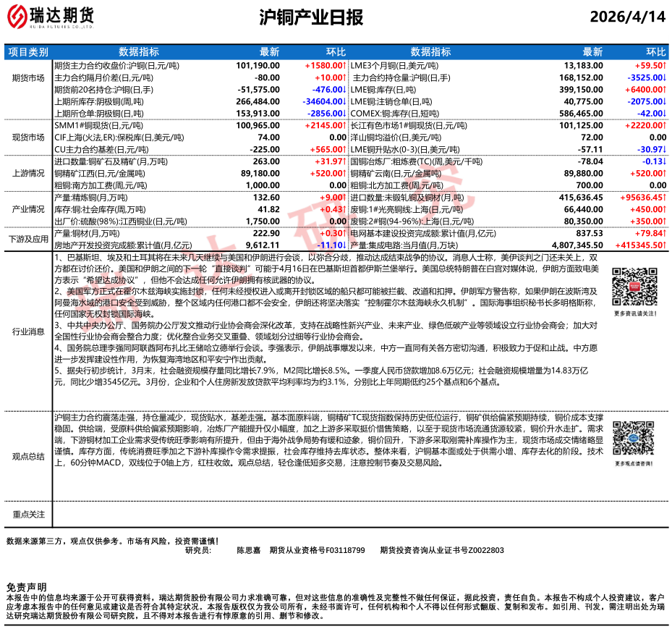Click the Ruida Futures logo
Viewport: 672px width, 629px height.
click(51, 17)
